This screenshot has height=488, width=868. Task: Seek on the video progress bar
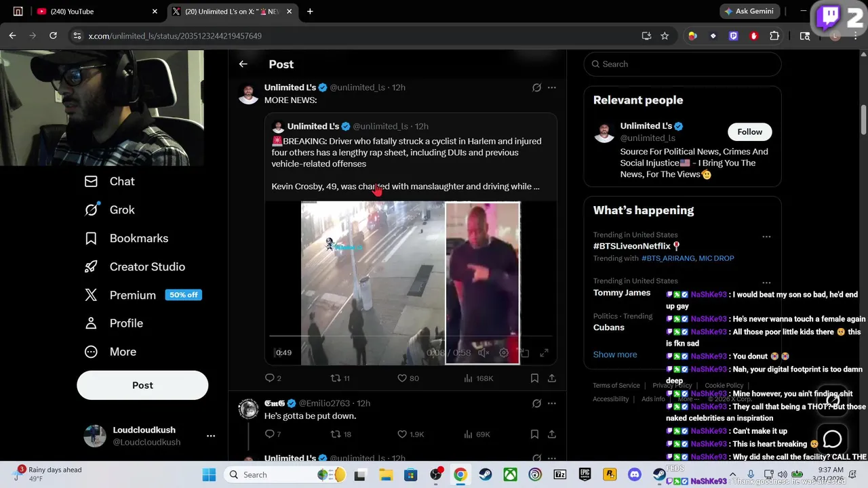(x=411, y=335)
